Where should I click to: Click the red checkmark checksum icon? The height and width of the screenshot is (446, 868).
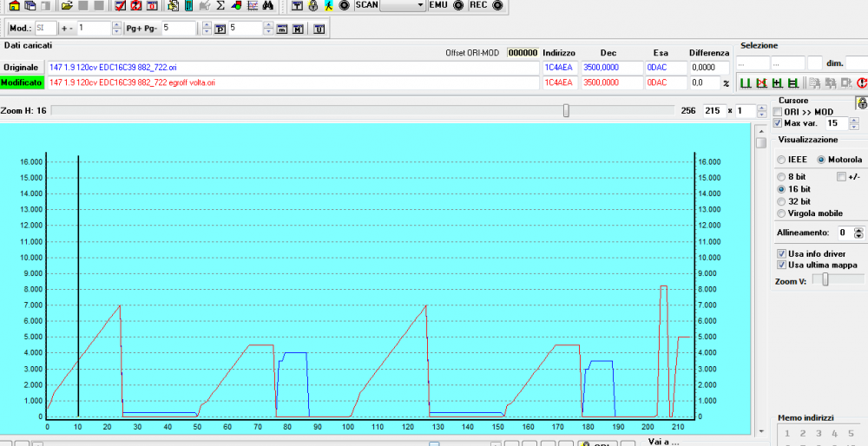[x=120, y=5]
